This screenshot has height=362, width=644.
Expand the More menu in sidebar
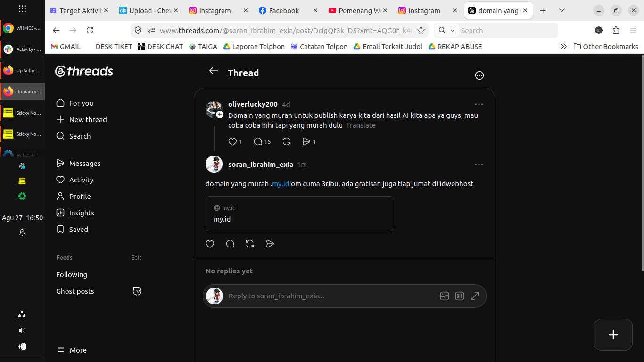point(72,350)
